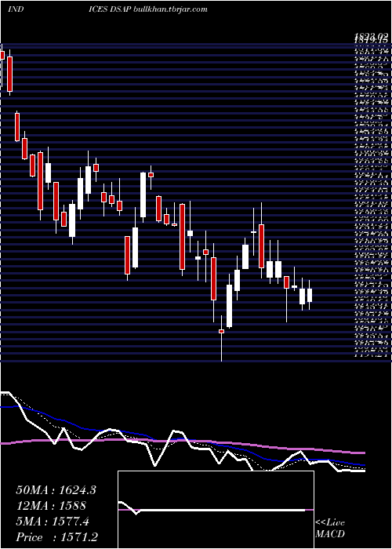Select the Price : 1571.2 text
The image size is (392, 549).
click(x=57, y=537)
